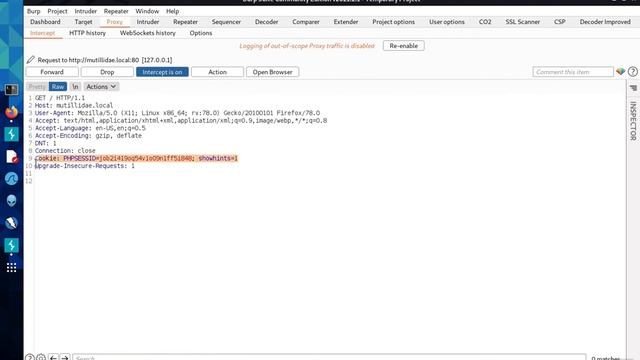
Task: Click the teal lightning icon above the apps grid
Action: coord(11,245)
